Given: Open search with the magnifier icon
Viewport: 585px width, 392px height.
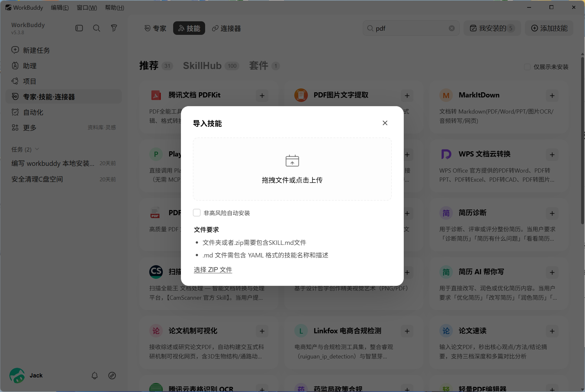Looking at the screenshot, I should pos(96,28).
